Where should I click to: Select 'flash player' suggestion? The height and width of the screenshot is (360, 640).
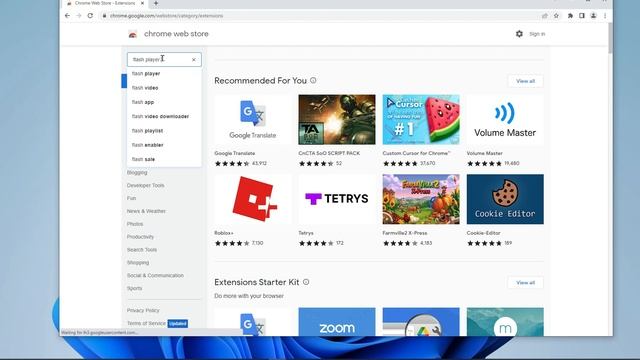(164, 73)
